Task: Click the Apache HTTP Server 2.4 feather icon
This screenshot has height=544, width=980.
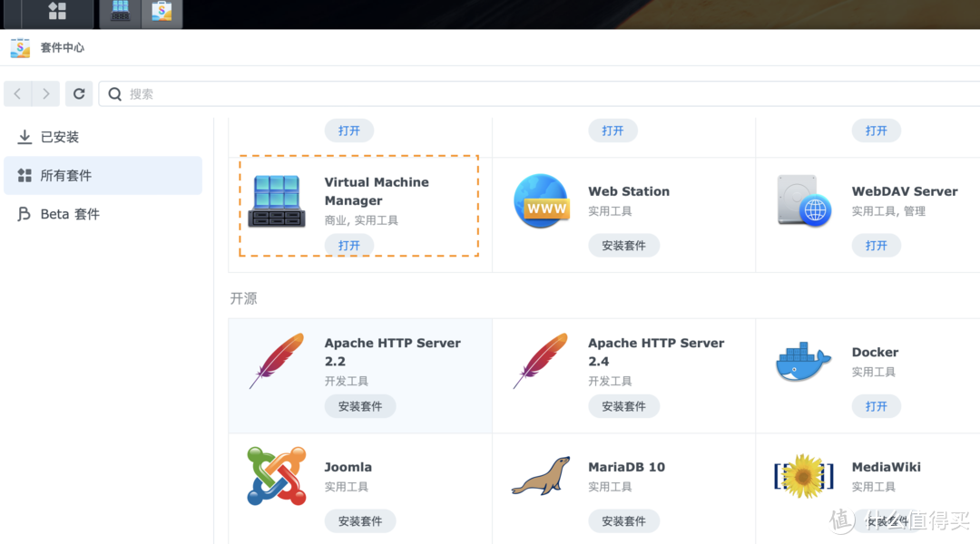Action: coord(539,361)
